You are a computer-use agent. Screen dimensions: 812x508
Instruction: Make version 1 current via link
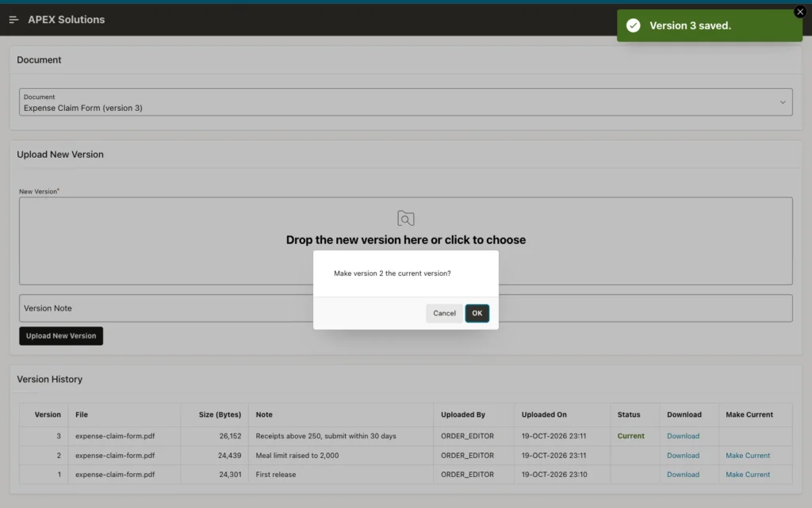click(x=747, y=475)
